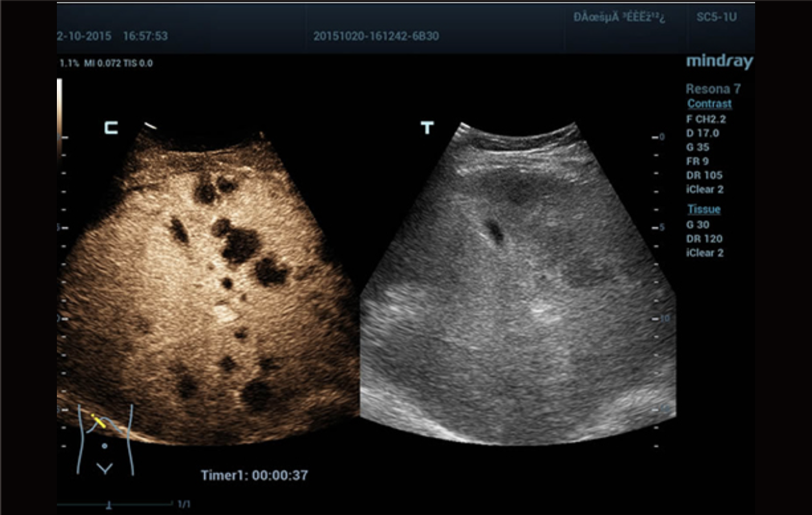Click the G 35 contrast gain value

click(698, 147)
